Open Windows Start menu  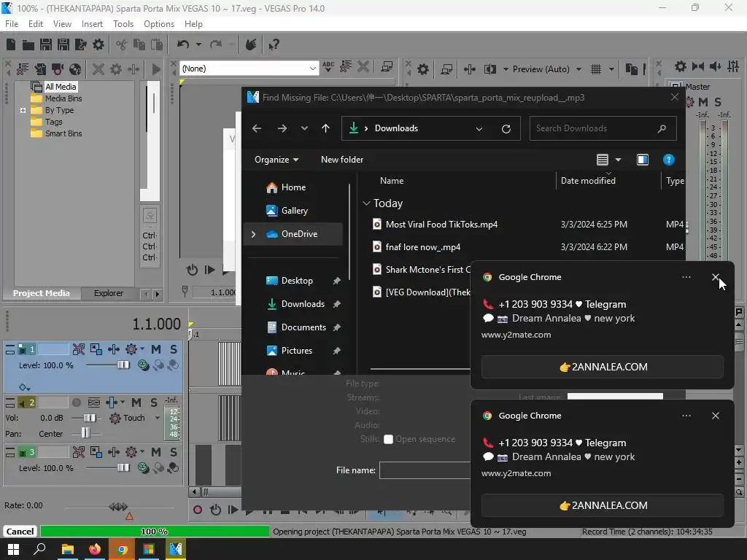tap(13, 549)
